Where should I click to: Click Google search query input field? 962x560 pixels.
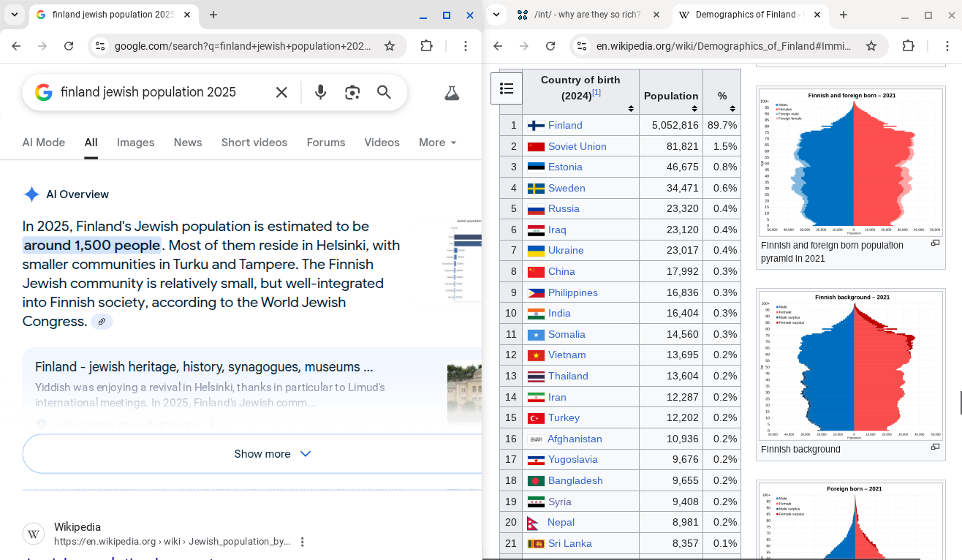(162, 92)
